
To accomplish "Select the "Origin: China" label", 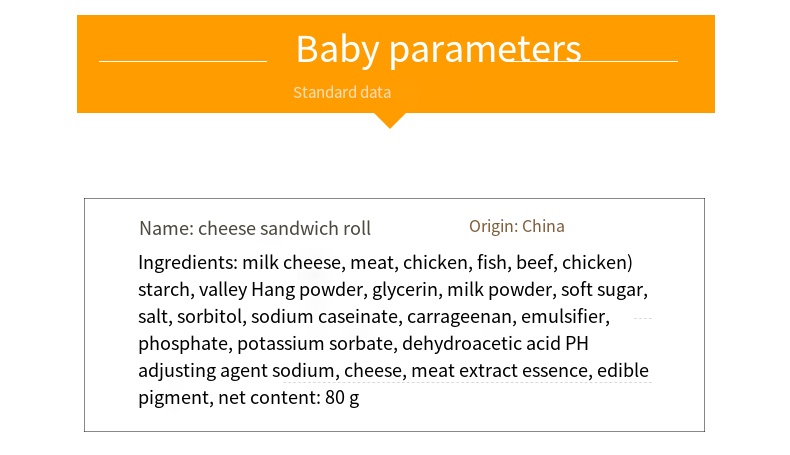I will [x=517, y=226].
